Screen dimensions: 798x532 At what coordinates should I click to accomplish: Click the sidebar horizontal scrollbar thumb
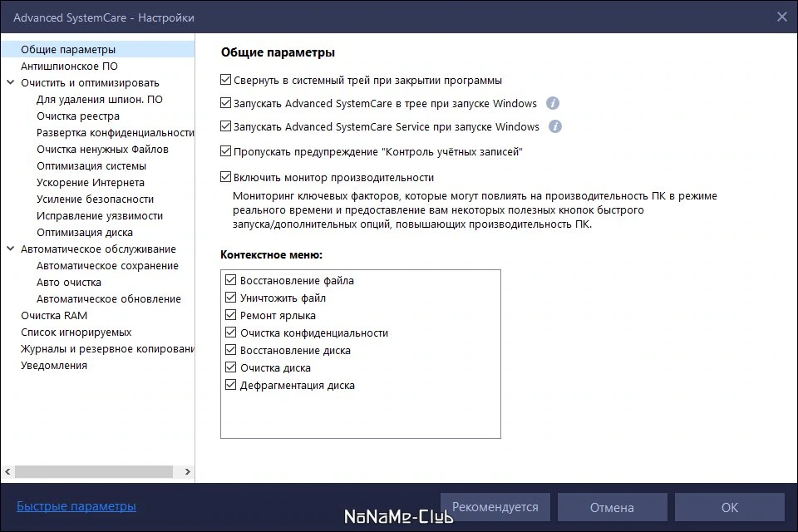(94, 471)
